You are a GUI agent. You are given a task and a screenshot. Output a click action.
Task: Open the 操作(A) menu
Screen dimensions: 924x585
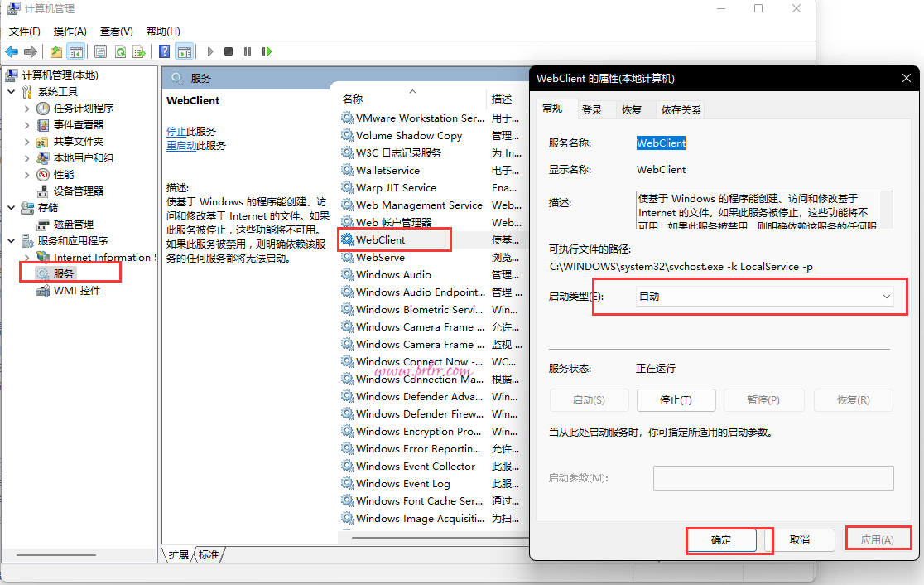click(x=70, y=31)
